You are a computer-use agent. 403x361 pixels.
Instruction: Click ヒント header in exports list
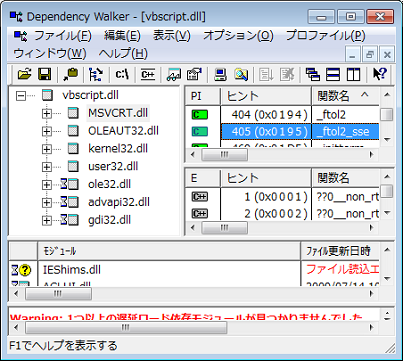(x=266, y=178)
